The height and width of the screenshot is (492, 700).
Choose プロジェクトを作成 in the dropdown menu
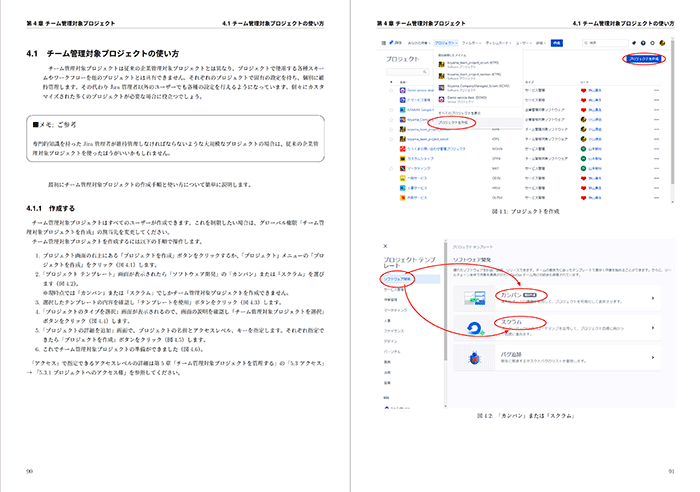coord(478,122)
